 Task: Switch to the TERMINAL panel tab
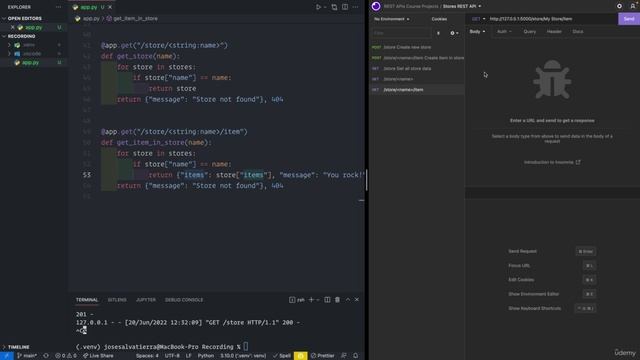tap(87, 300)
